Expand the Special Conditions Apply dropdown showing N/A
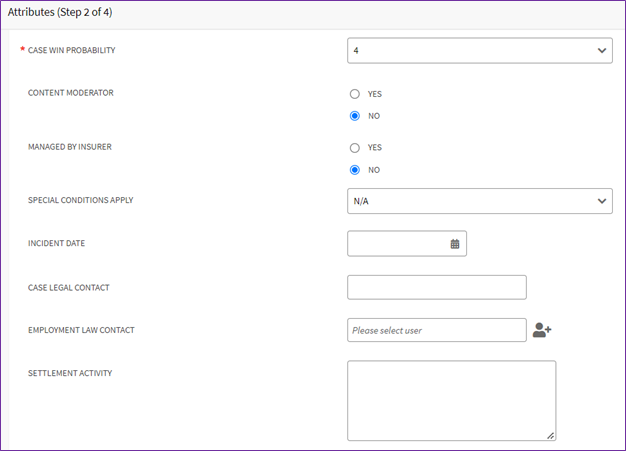This screenshot has width=626, height=451. (480, 201)
